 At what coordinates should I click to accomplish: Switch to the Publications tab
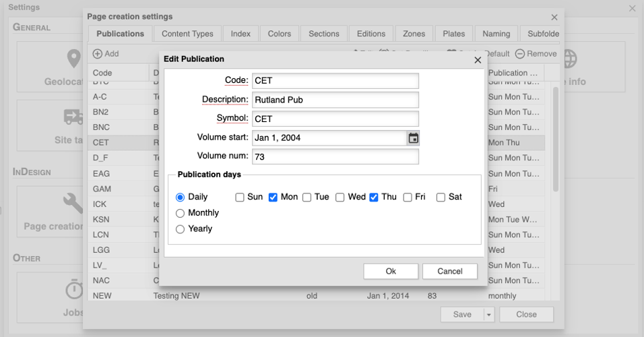click(x=121, y=34)
